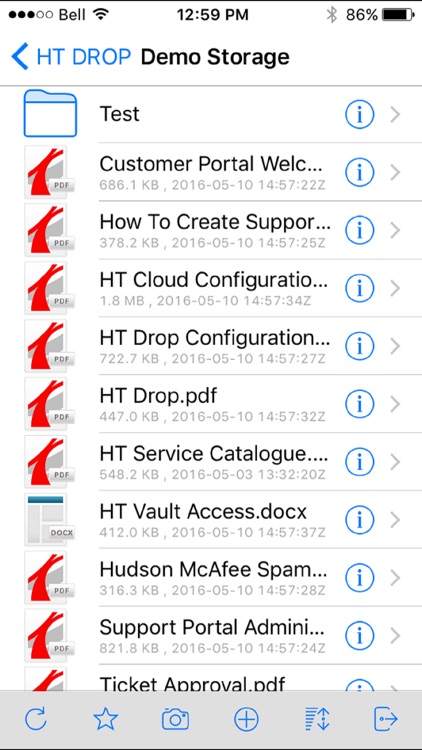The image size is (422, 750).
Task: Show info for HT Drop Configuration... file
Action: click(359, 346)
